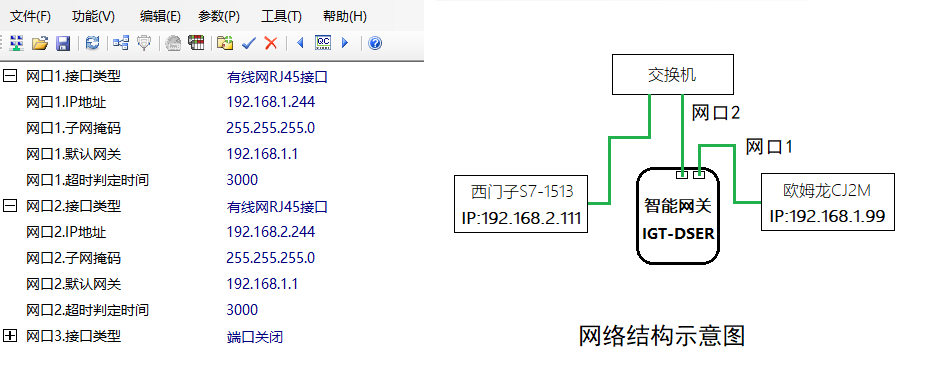Image resolution: width=925 pixels, height=379 pixels.
Task: Click the 欧姆龙CJ2M device box
Action: click(x=828, y=202)
